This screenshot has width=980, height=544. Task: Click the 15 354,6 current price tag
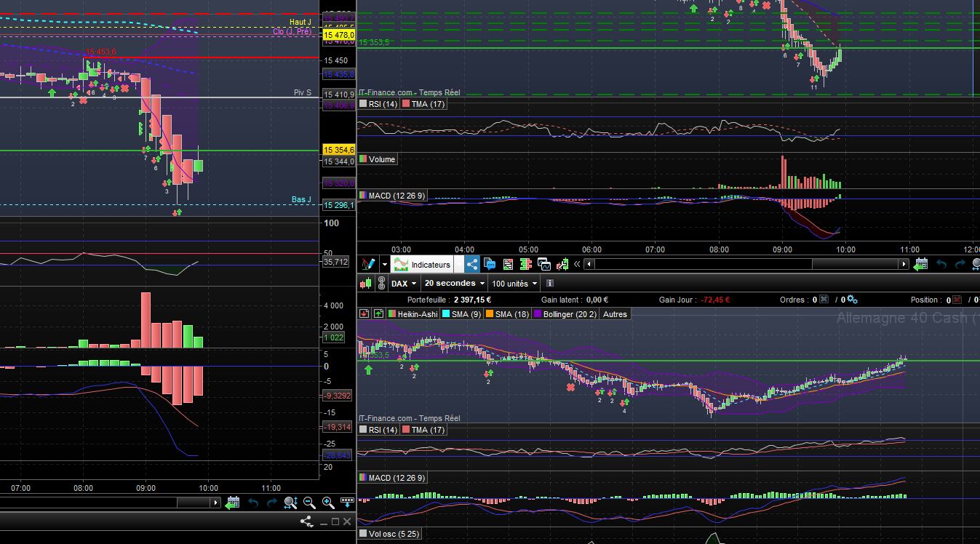339,150
